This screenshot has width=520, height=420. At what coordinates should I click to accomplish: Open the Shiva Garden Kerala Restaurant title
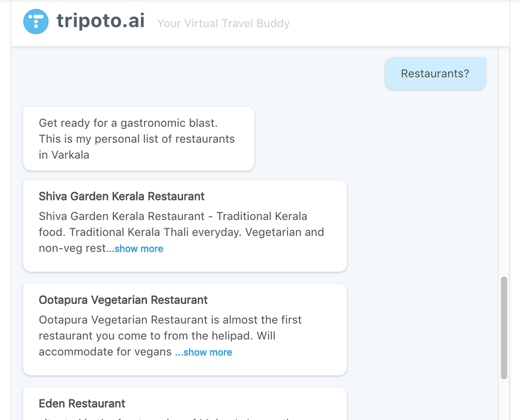click(121, 196)
